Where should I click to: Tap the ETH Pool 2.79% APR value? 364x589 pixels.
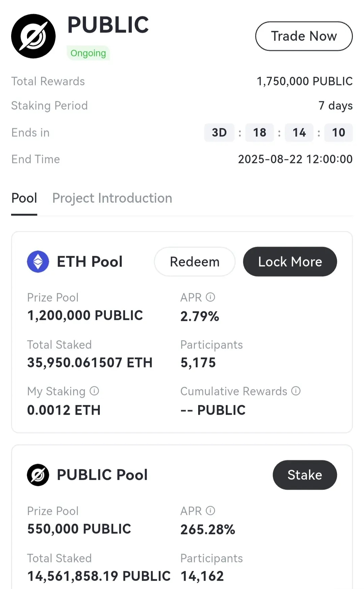pos(200,316)
